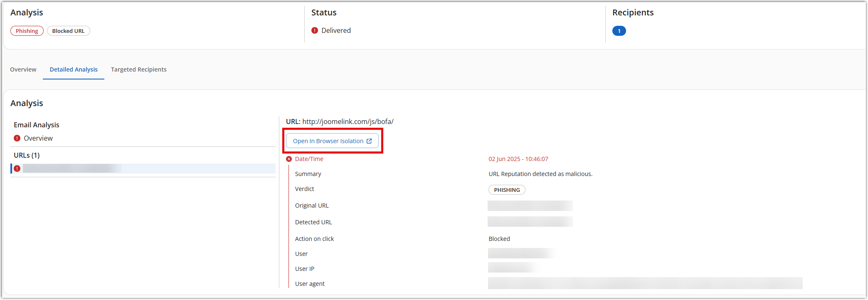Collapse the Date/Time event entry
This screenshot has width=868, height=300.
[309, 159]
